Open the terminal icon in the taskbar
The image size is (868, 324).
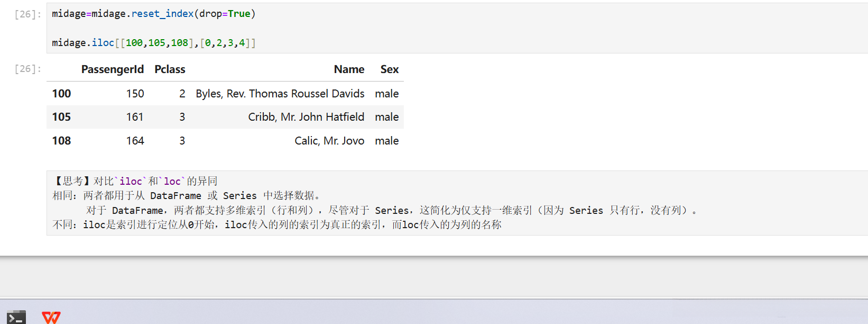tap(16, 317)
